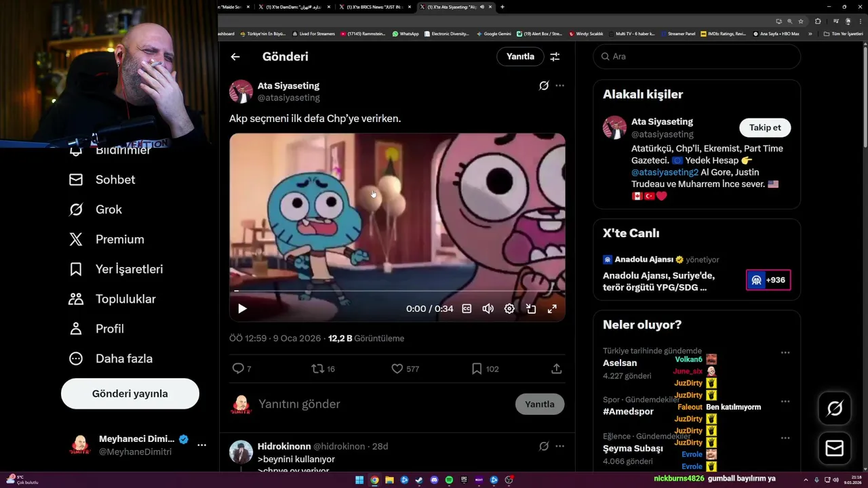Open Spotify from the taskbar
This screenshot has height=488, width=868.
[x=449, y=480]
